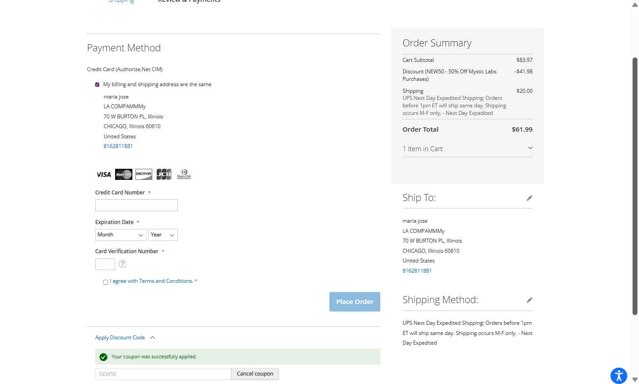The width and height of the screenshot is (639, 384).
Task: Click the Shipping $20.00 value
Action: click(x=524, y=91)
